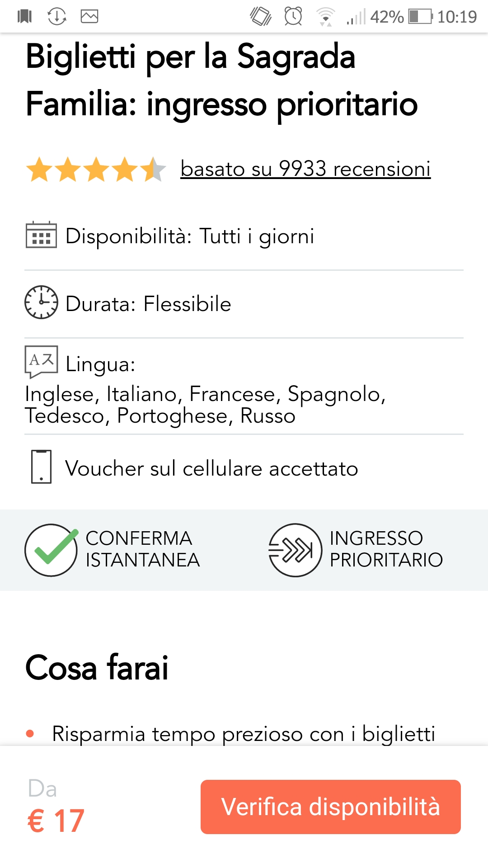Viewport: 488px width, 868px height.
Task: Open the 'basato su 9933 recensioni' link
Action: tap(305, 169)
